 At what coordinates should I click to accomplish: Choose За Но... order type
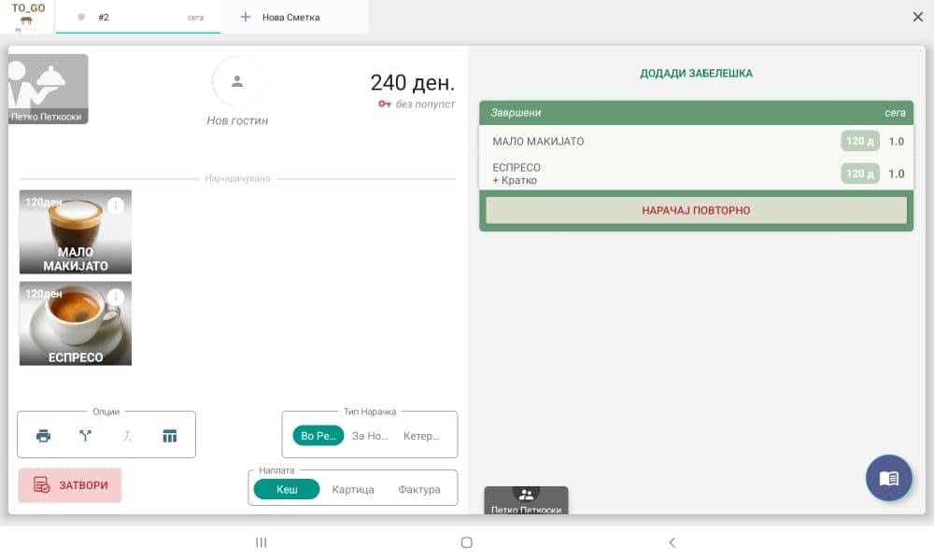(370, 436)
